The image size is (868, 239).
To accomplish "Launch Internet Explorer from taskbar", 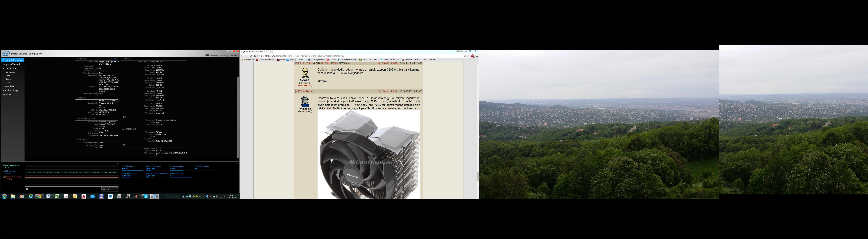I will tap(31, 196).
